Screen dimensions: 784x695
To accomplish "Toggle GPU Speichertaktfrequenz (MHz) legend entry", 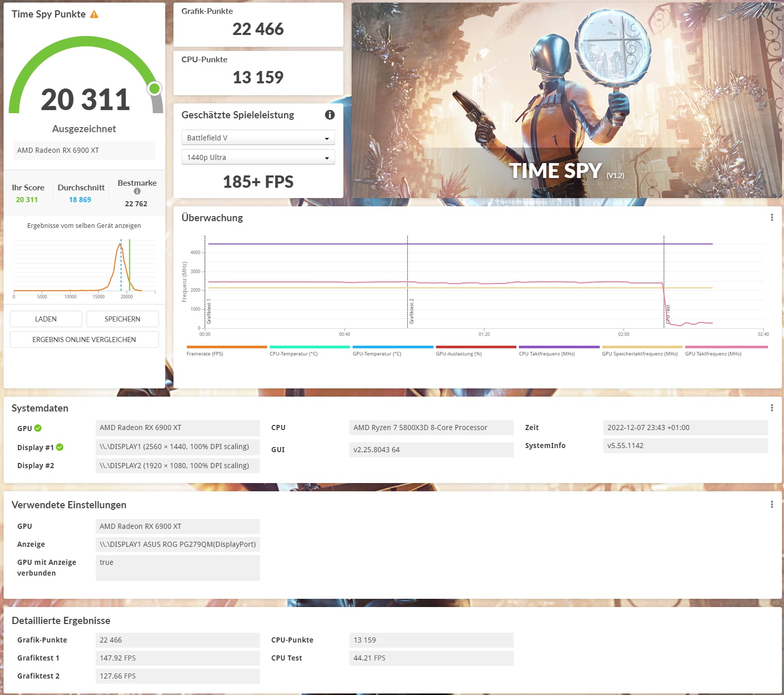I will click(642, 351).
